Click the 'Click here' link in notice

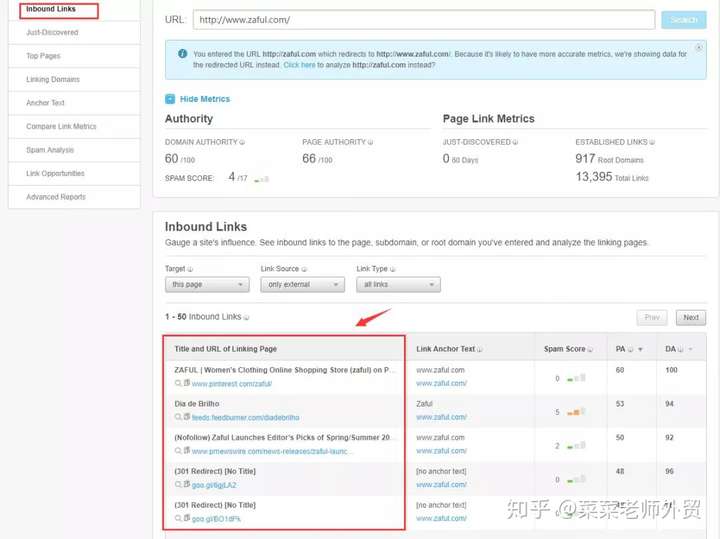[x=299, y=65]
